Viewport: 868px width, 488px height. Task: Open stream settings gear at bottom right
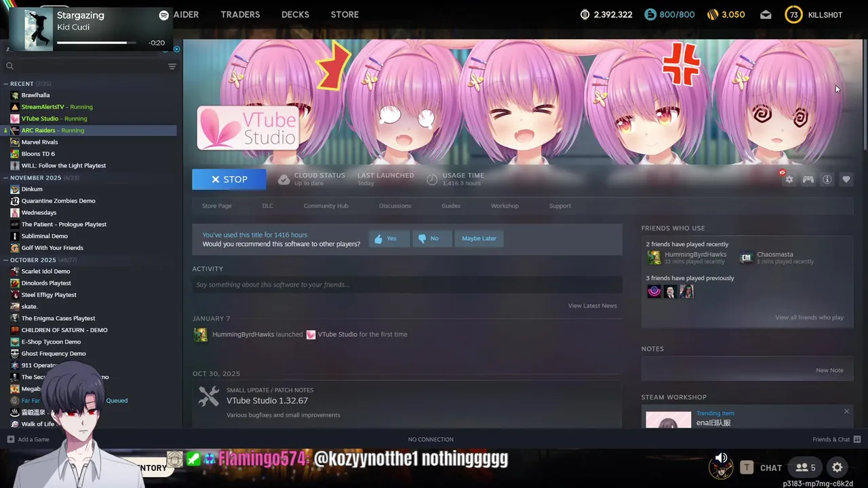tap(837, 468)
